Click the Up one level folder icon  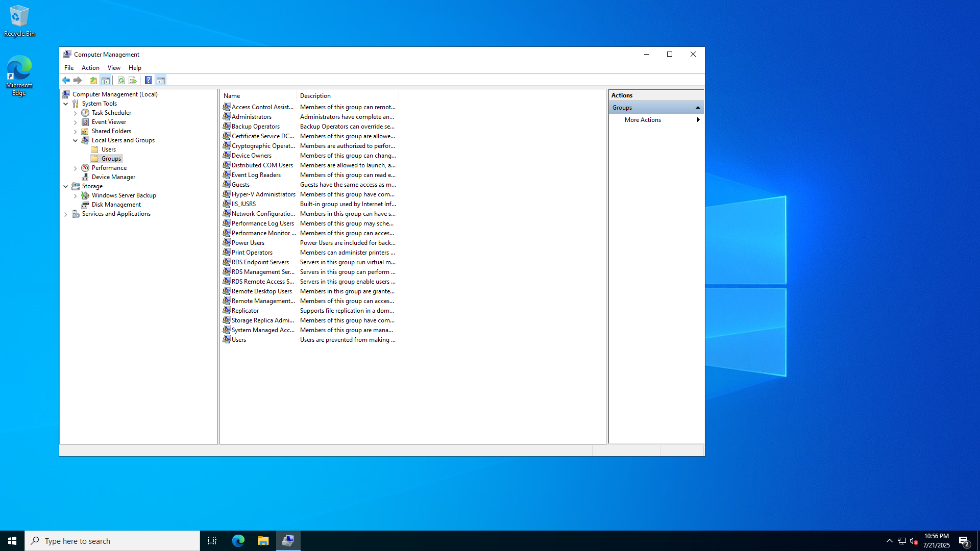click(x=93, y=80)
